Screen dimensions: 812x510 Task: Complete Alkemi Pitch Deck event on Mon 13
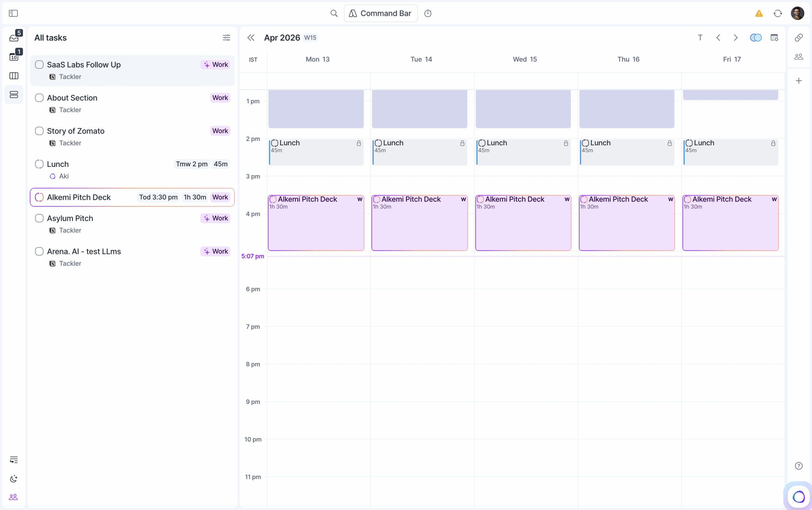click(x=273, y=199)
